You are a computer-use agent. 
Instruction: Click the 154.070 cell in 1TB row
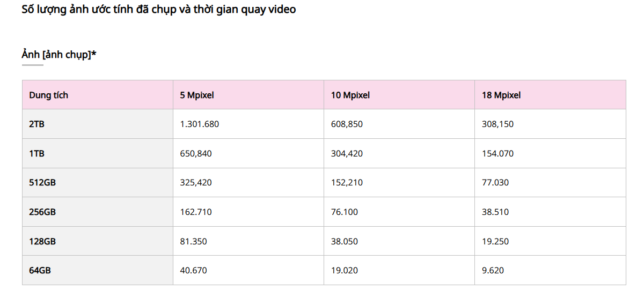(x=497, y=153)
